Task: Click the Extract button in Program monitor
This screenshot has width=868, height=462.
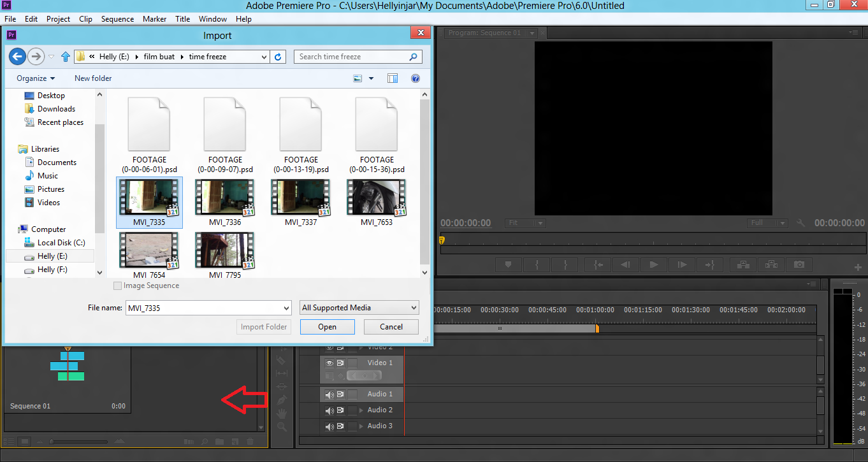Action: point(771,264)
